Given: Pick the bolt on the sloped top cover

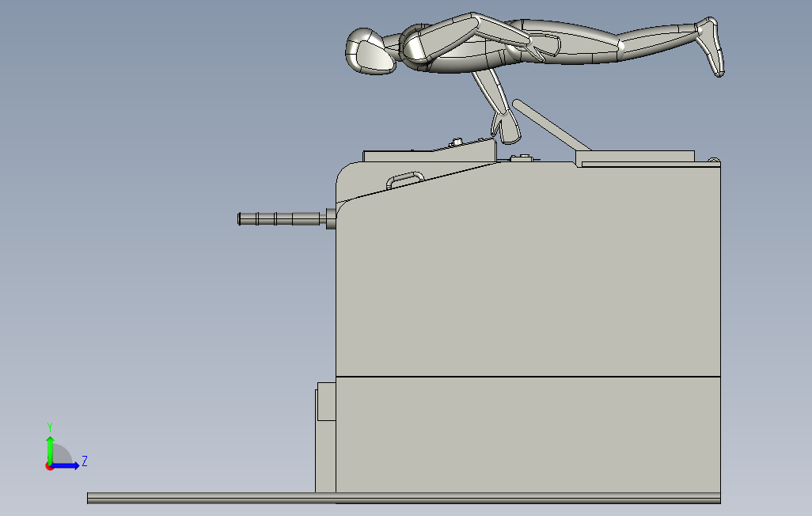Looking at the screenshot, I should click(x=457, y=142).
